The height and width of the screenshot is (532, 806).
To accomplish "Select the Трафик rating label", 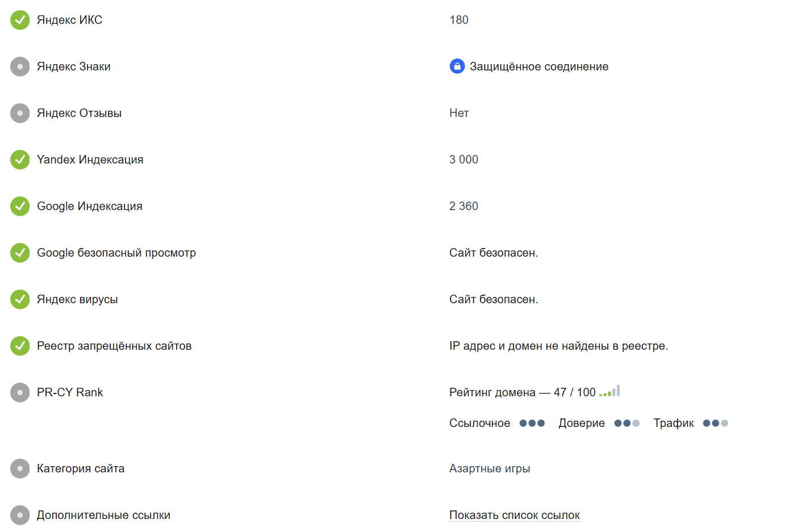I will click(x=673, y=423).
